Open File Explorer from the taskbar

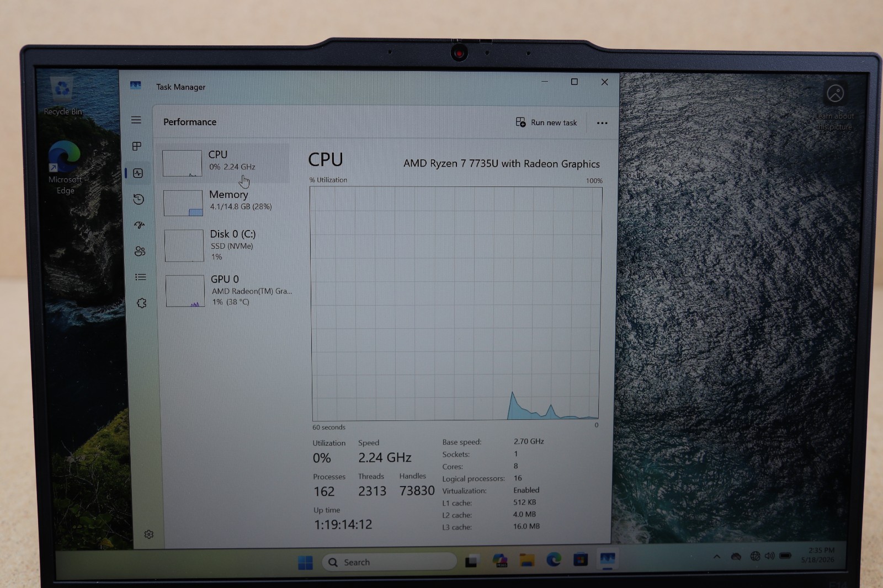tap(527, 560)
